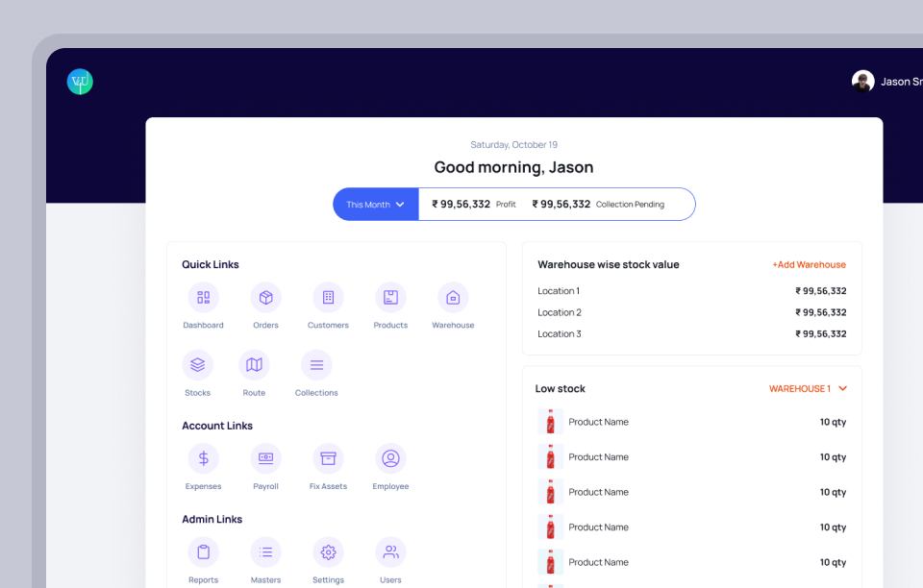Select the Location 3 stock row
This screenshot has width=923, height=588.
pyautogui.click(x=691, y=334)
